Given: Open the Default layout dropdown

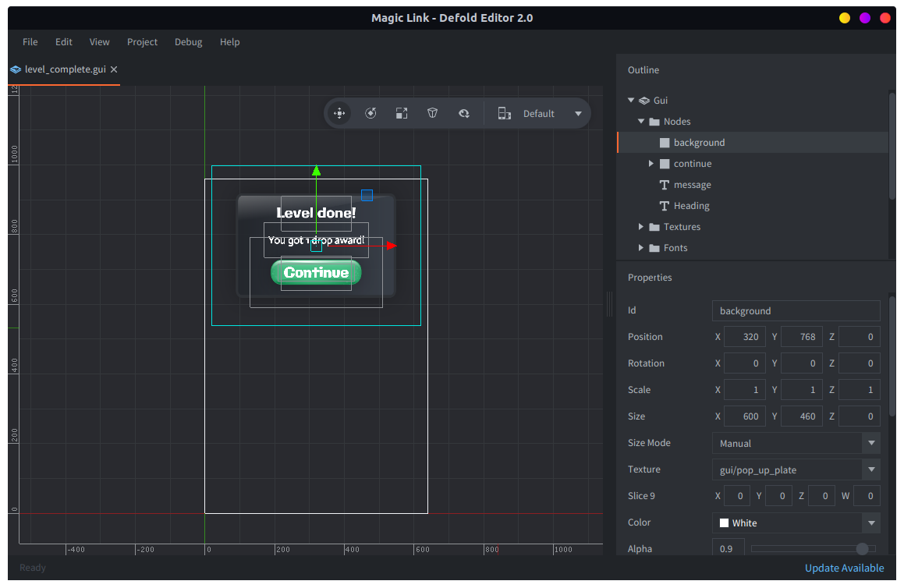Looking at the screenshot, I should pos(578,114).
